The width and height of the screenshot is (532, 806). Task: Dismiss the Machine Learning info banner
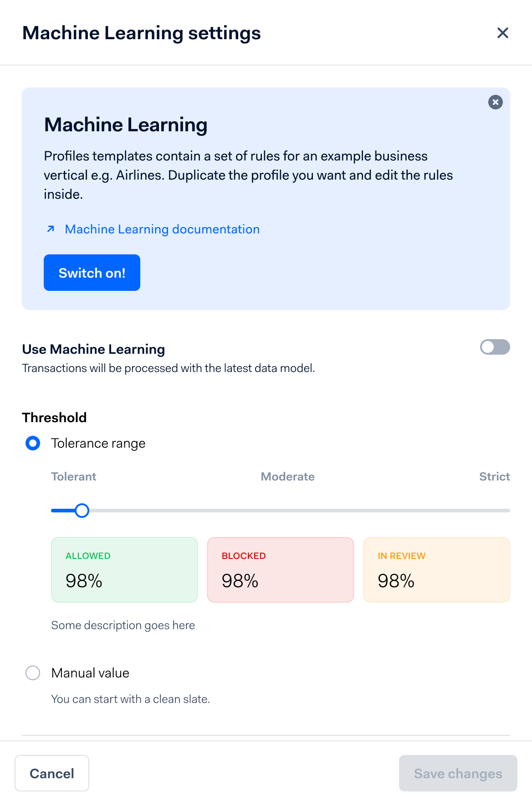point(496,102)
